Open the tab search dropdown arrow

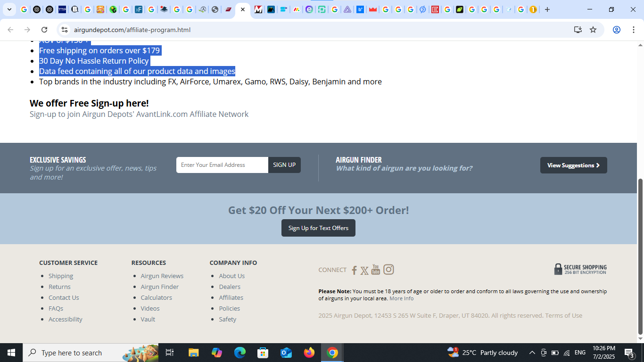coord(9,9)
